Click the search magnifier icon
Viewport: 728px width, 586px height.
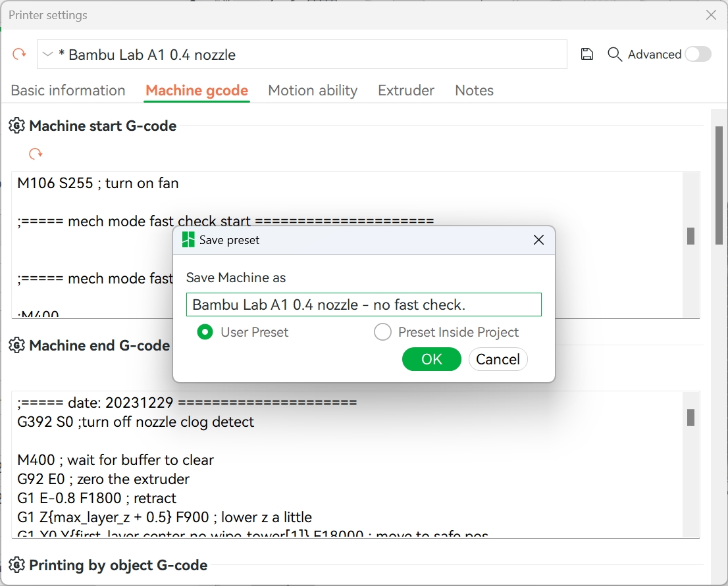615,55
